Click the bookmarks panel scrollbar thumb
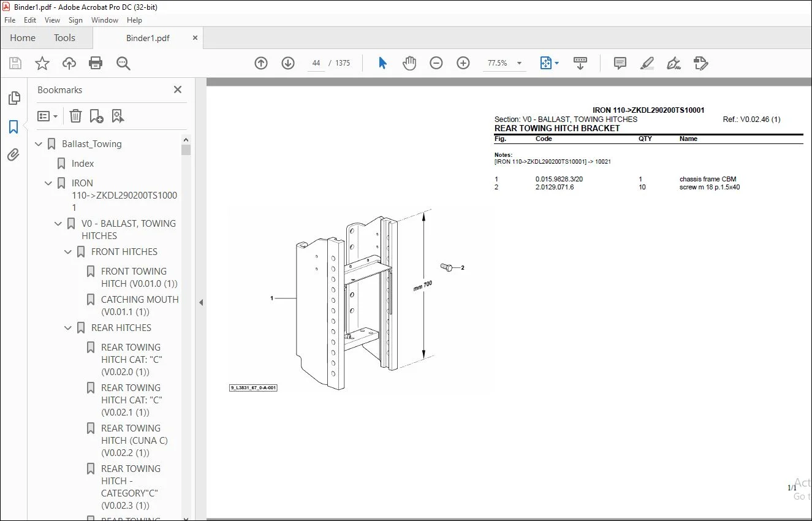Screen dimensions: 812x521 [186, 150]
